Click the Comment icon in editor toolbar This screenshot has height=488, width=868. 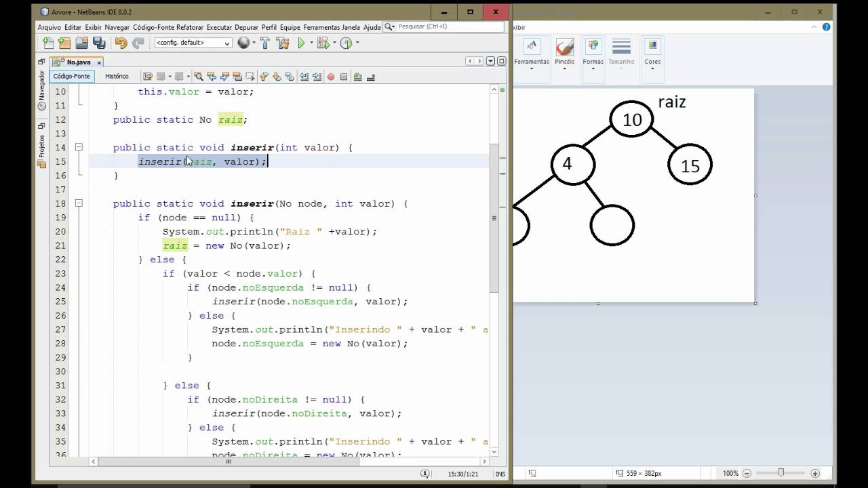(x=358, y=77)
